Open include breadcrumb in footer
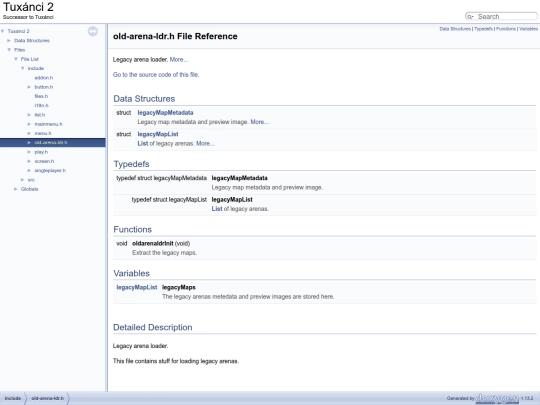Screen dimensions: 540x405 [x=13, y=398]
